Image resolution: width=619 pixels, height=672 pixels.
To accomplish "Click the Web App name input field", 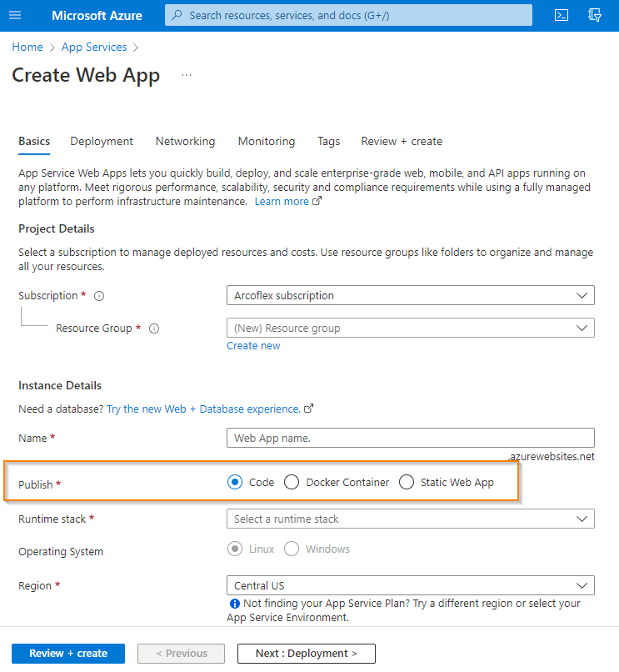I will click(411, 438).
